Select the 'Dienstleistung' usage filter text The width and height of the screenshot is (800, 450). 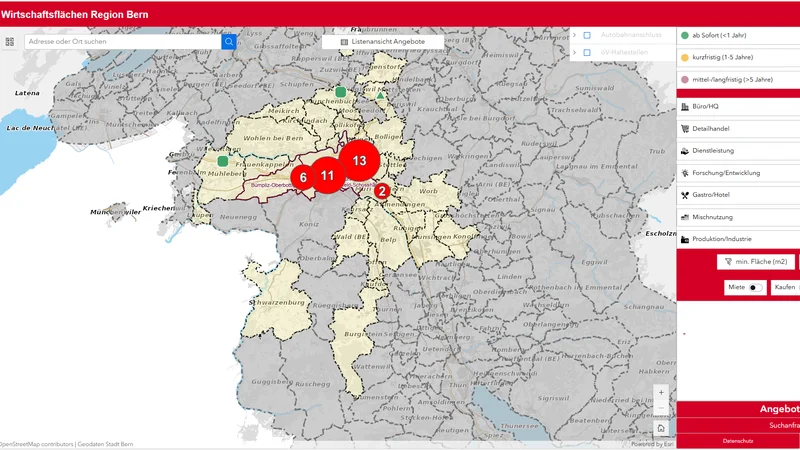pos(713,151)
